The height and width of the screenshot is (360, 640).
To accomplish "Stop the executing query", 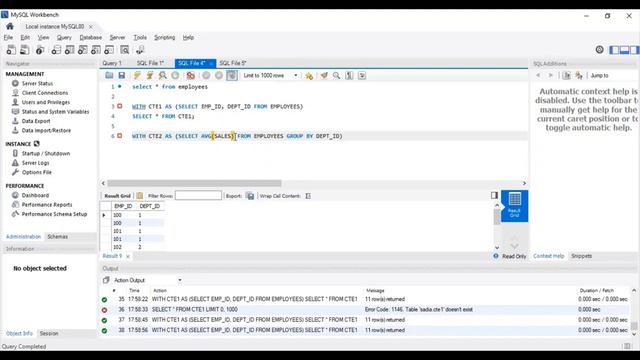I will pos(175,75).
